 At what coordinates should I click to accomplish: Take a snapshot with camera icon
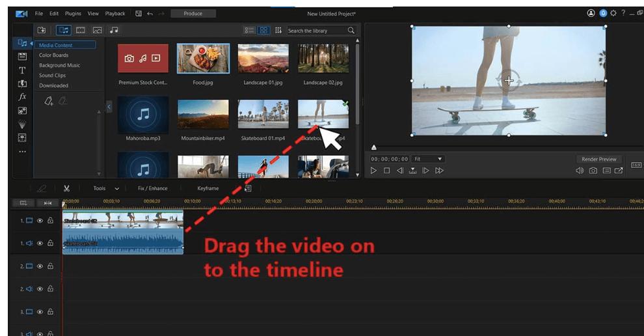coord(593,171)
